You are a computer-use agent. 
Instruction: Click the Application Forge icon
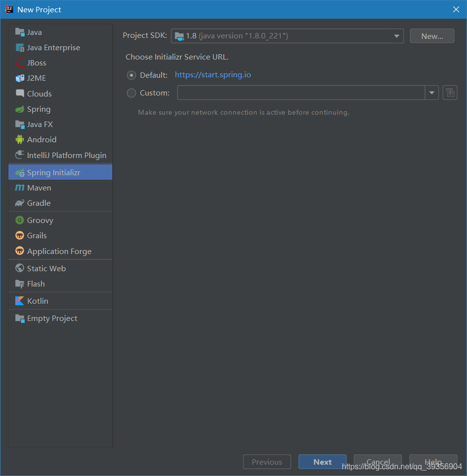click(x=20, y=251)
